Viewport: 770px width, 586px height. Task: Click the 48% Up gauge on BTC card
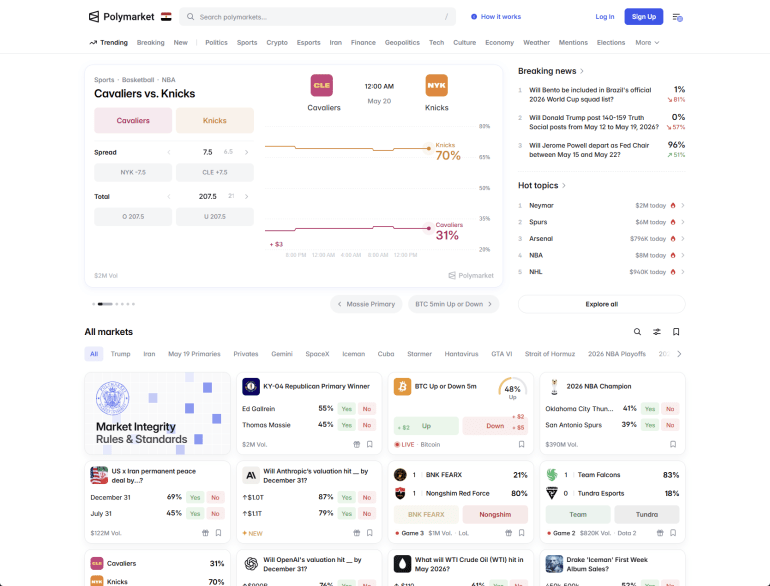click(x=513, y=389)
